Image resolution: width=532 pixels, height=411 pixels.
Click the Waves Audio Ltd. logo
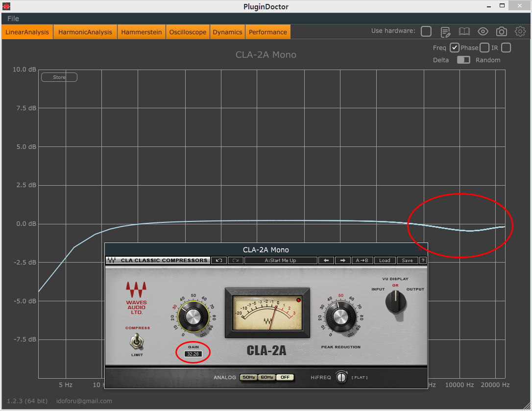tap(136, 298)
